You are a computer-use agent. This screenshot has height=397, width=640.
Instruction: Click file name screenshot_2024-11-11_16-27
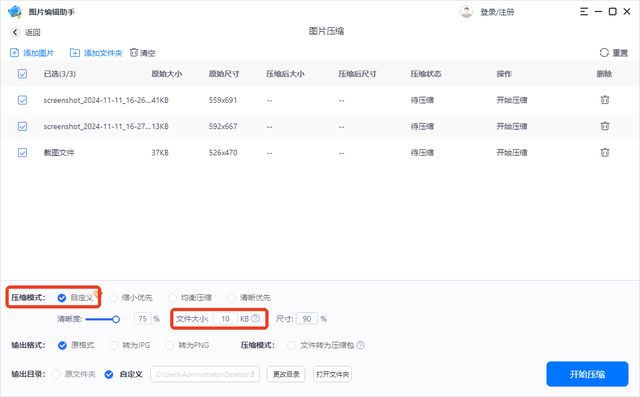pyautogui.click(x=97, y=126)
